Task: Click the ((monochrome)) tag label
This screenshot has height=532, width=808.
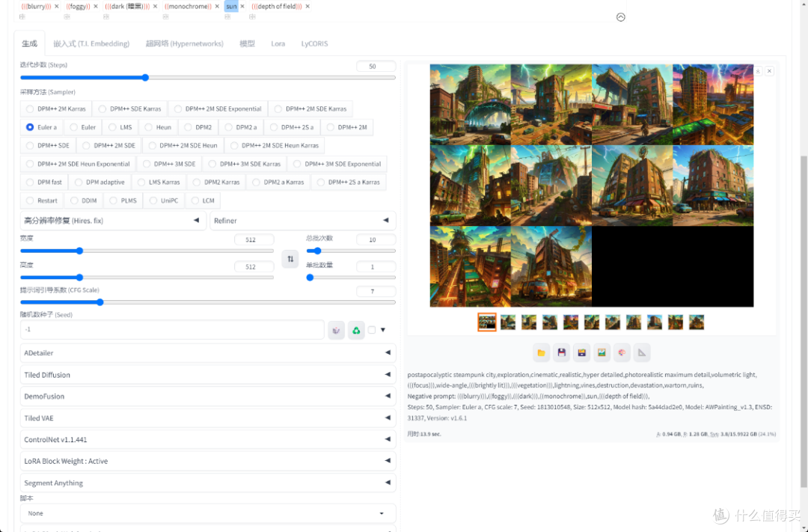Action: (x=188, y=6)
